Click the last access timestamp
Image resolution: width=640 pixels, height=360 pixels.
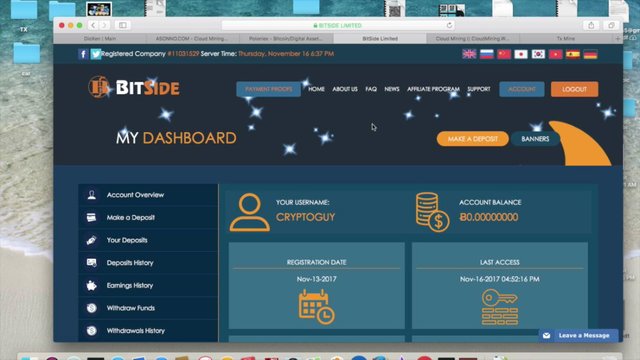click(500, 279)
